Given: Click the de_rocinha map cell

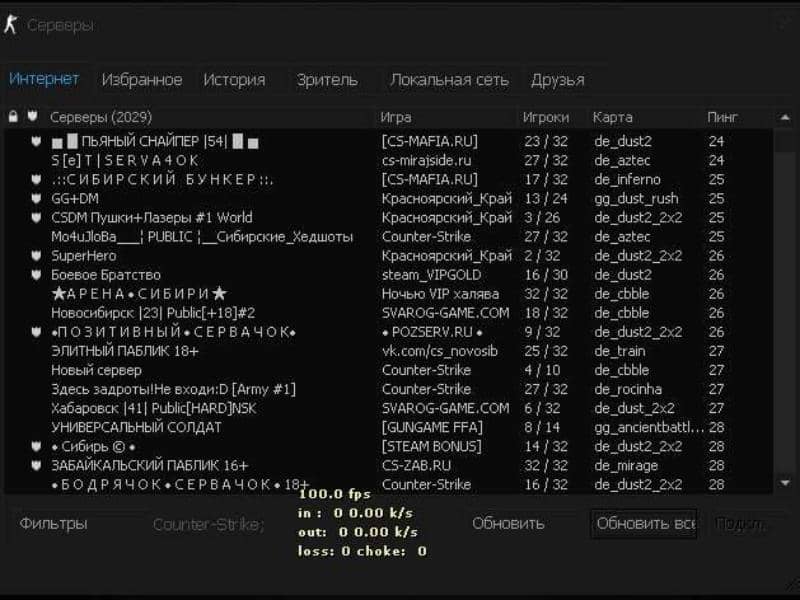Looking at the screenshot, I should click(x=628, y=389).
